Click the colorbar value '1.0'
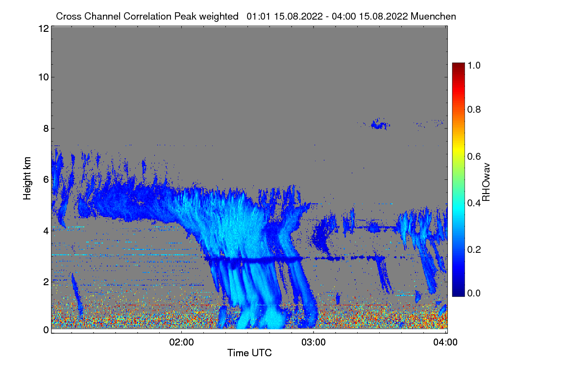This screenshot has height=392, width=588. (474, 64)
